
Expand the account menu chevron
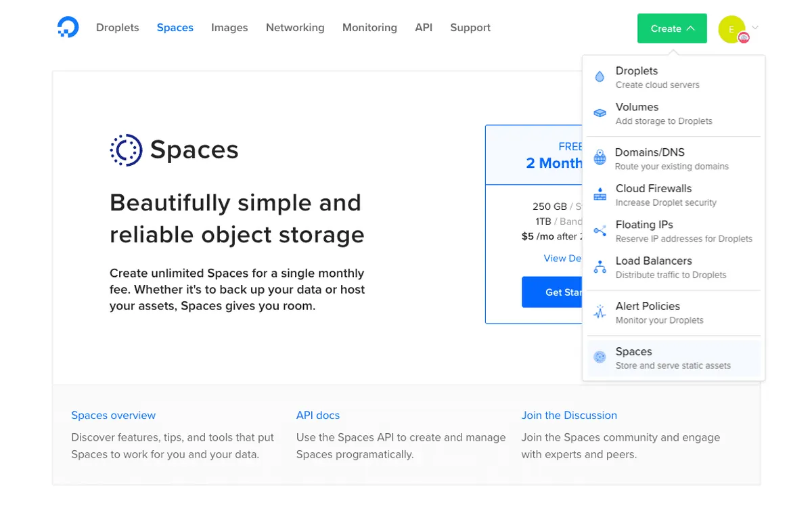point(755,28)
